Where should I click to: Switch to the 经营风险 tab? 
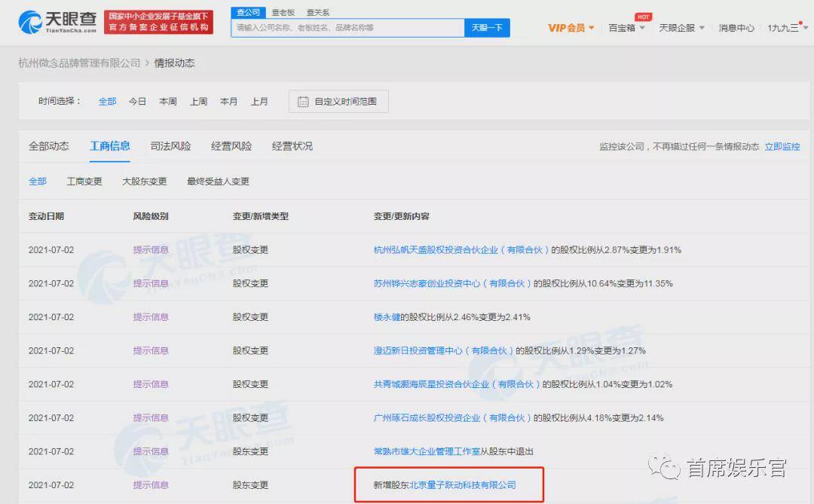tap(231, 146)
